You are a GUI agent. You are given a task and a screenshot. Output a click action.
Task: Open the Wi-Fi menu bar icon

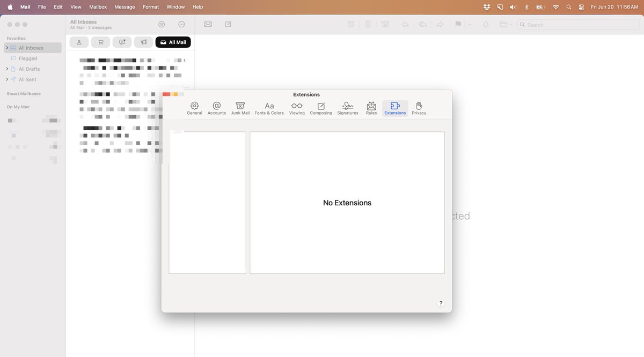tap(555, 7)
